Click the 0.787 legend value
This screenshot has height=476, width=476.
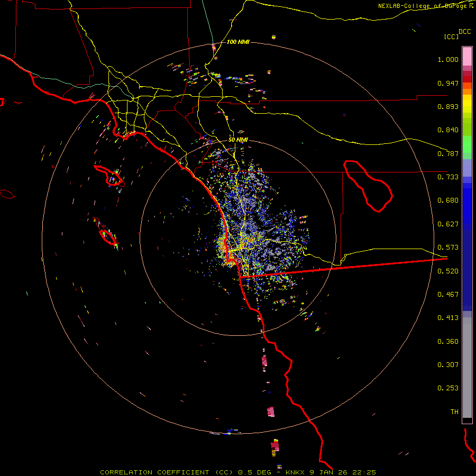448,153
